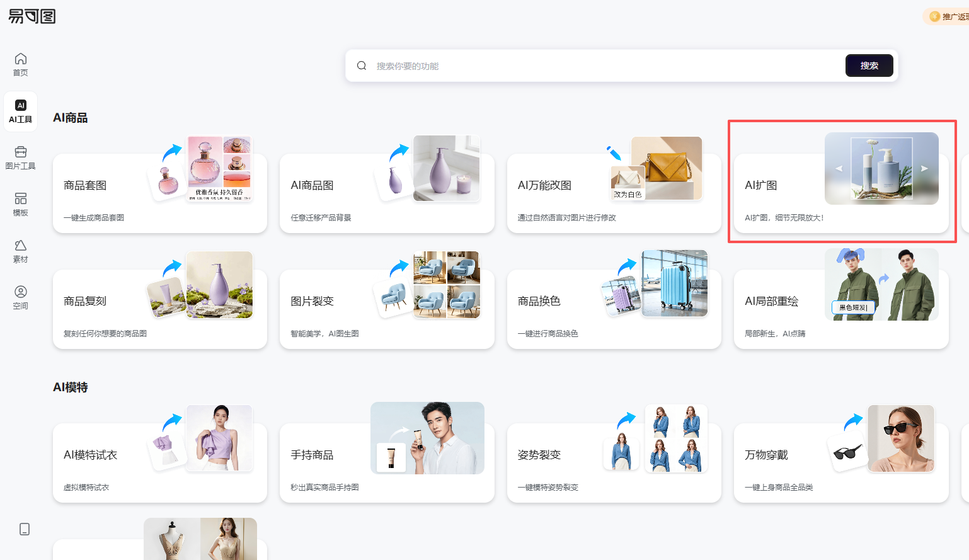Viewport: 969px width, 560px height.
Task: Click the text 一键上身商品全品类
Action: coord(779,488)
